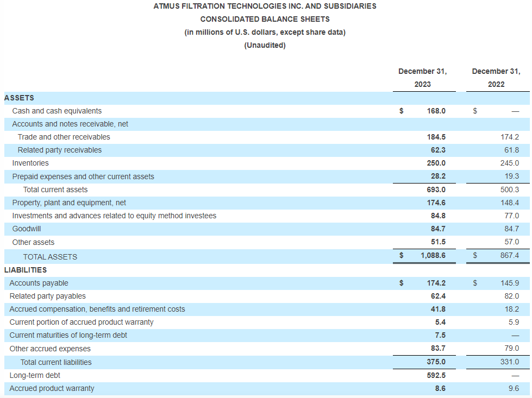Select the prepaid value 28.2
The width and height of the screenshot is (532, 398).
pos(438,176)
